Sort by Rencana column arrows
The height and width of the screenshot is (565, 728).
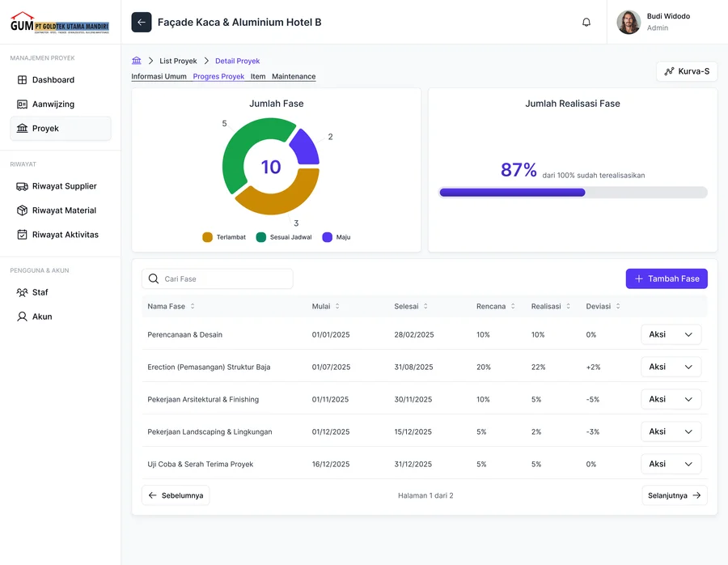(513, 306)
